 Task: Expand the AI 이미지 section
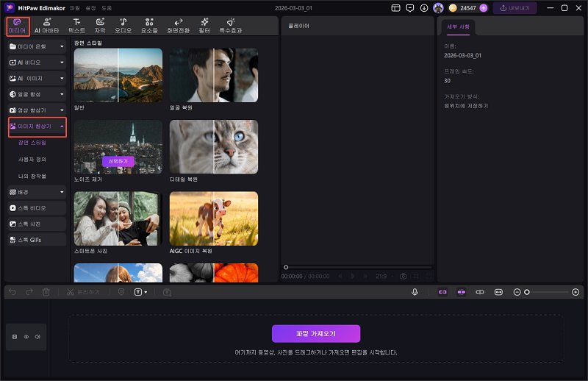tap(37, 79)
